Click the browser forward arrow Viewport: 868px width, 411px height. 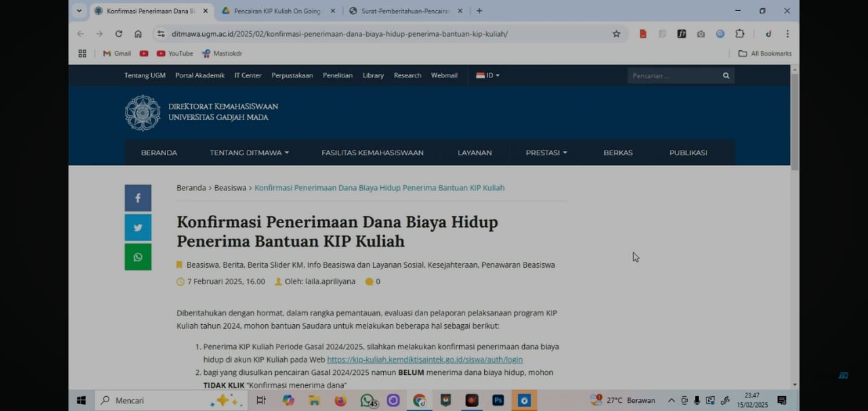[x=100, y=34]
